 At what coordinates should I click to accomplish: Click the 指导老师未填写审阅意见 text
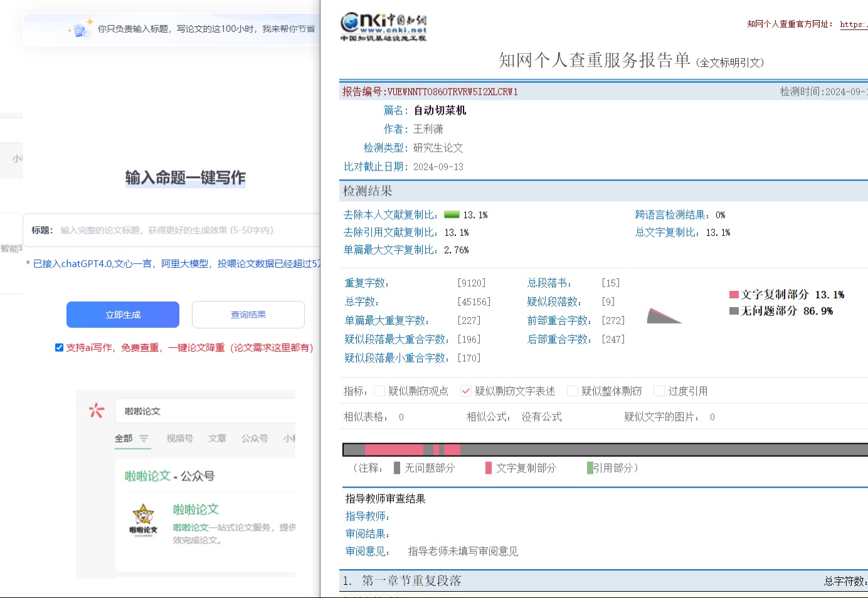[463, 552]
